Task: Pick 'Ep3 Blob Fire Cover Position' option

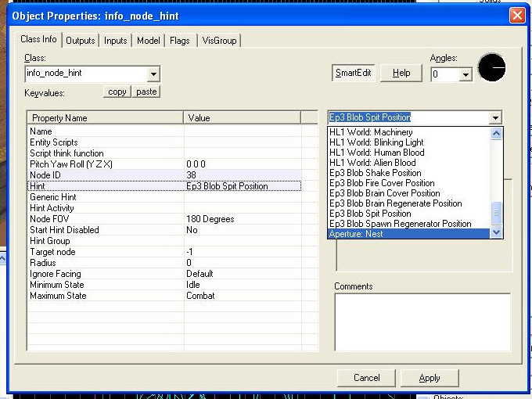Action: pyautogui.click(x=409, y=183)
